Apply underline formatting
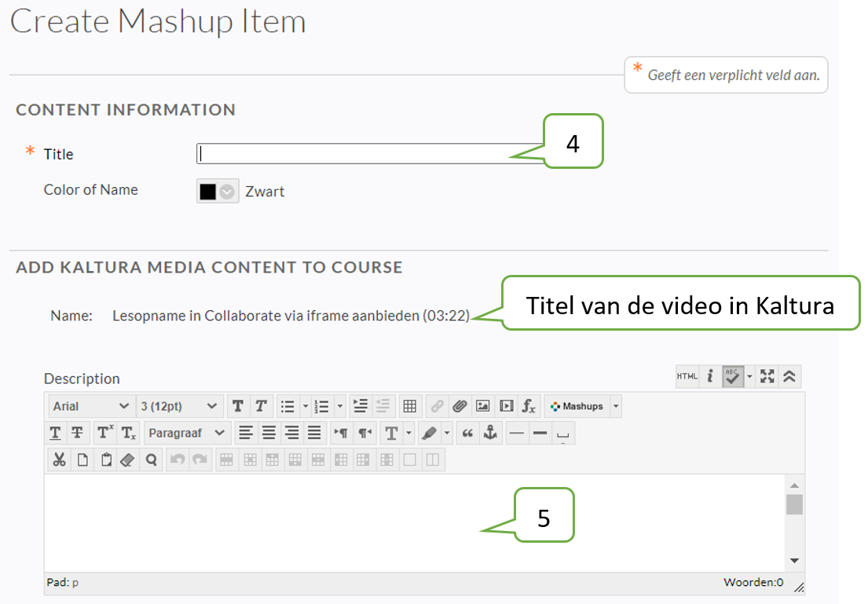The width and height of the screenshot is (868, 604). tap(55, 433)
